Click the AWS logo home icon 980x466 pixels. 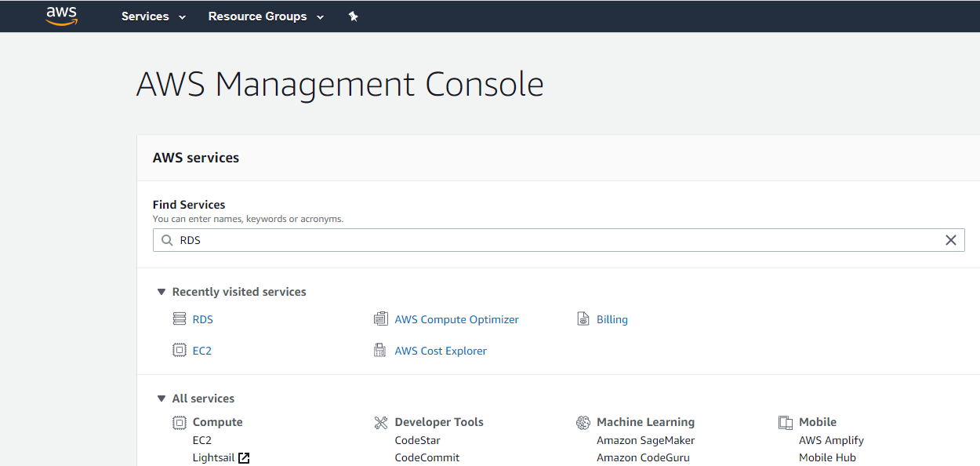click(x=61, y=16)
